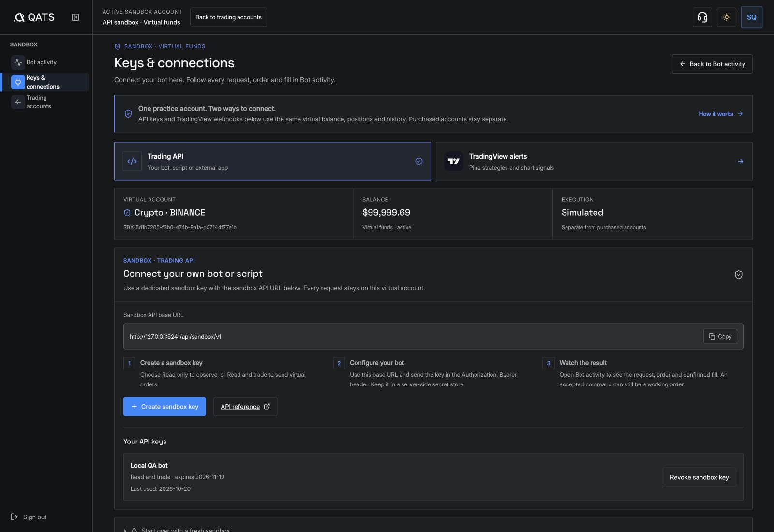Click the sandbox API base URL field
The height and width of the screenshot is (532, 774).
tap(433, 337)
